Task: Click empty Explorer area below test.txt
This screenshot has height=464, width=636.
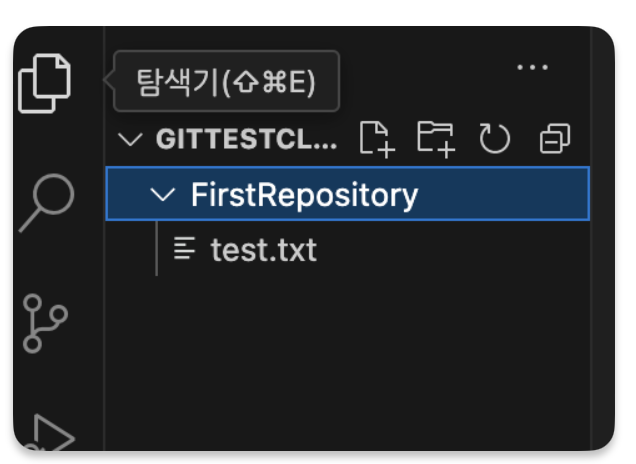Action: pyautogui.click(x=347, y=357)
